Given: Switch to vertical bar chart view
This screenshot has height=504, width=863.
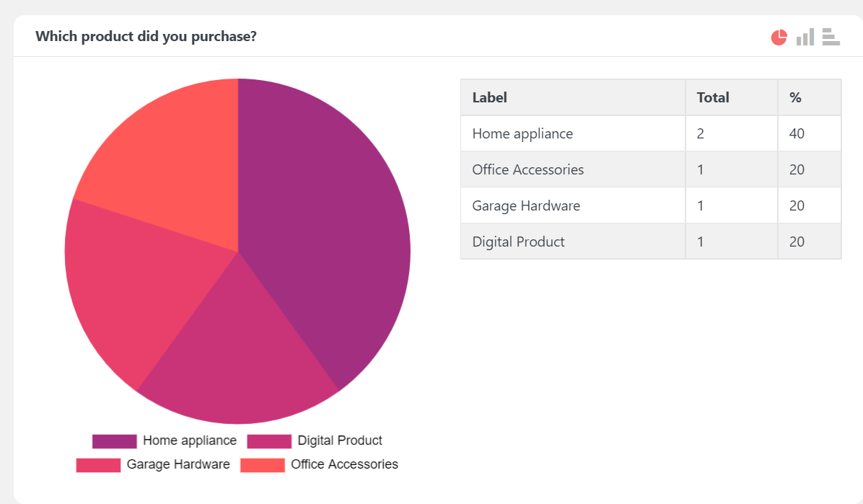Looking at the screenshot, I should pos(805,37).
